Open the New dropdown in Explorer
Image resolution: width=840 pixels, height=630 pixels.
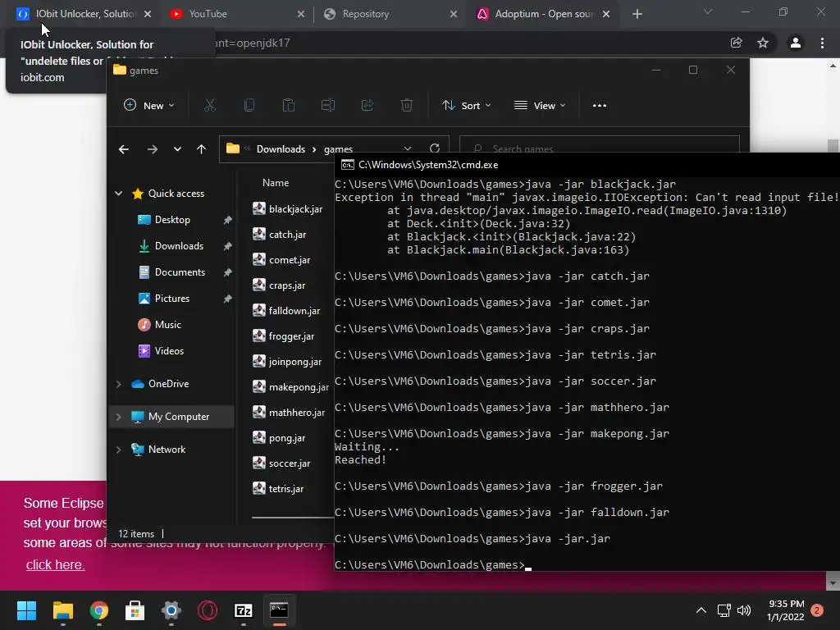coord(149,106)
